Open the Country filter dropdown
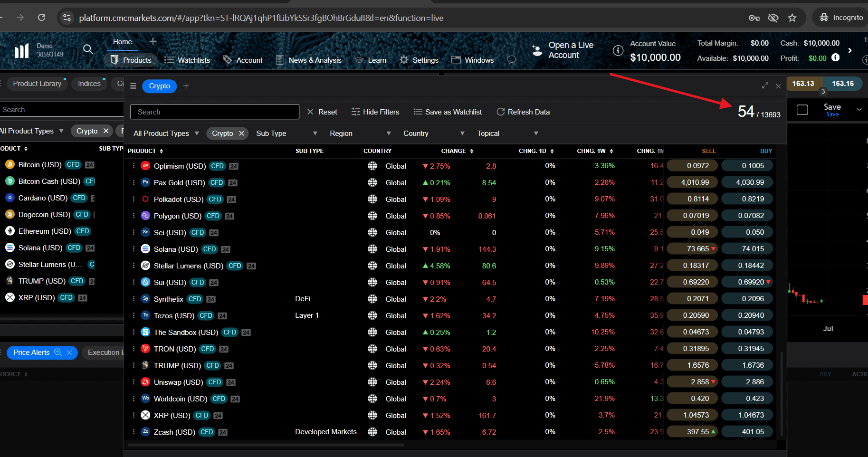Screen dimensions: 868x457 (434, 133)
